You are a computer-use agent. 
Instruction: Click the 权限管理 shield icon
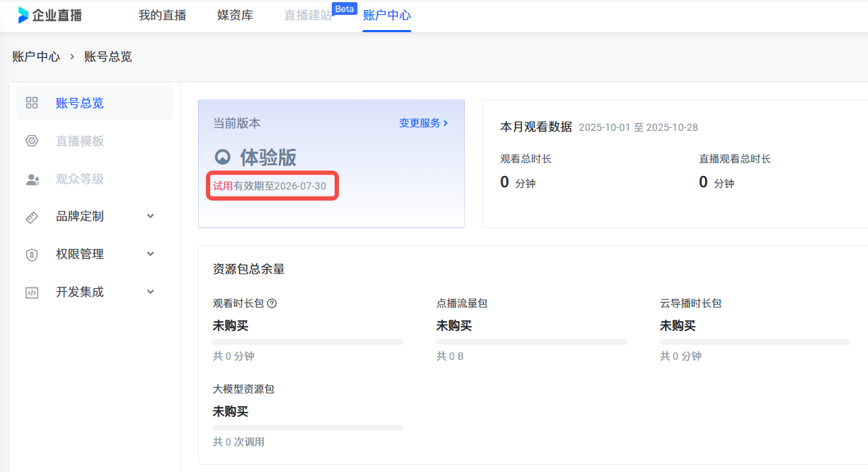[x=31, y=255]
